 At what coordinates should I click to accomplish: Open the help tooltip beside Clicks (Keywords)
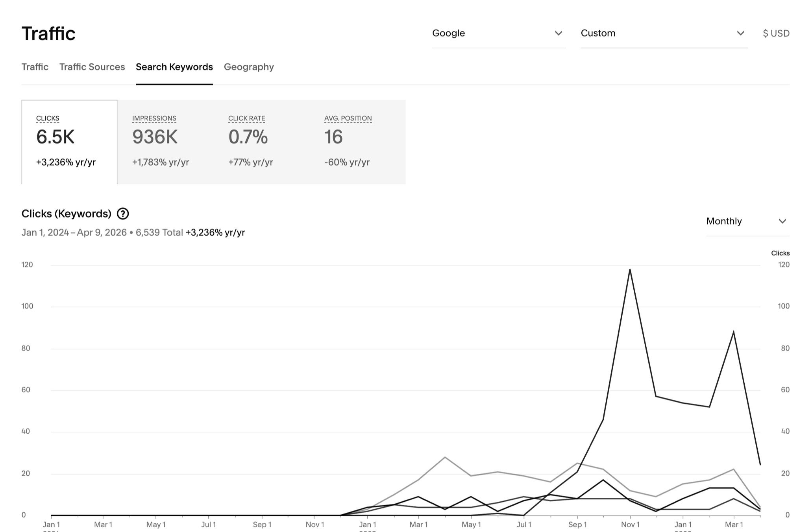(x=122, y=214)
